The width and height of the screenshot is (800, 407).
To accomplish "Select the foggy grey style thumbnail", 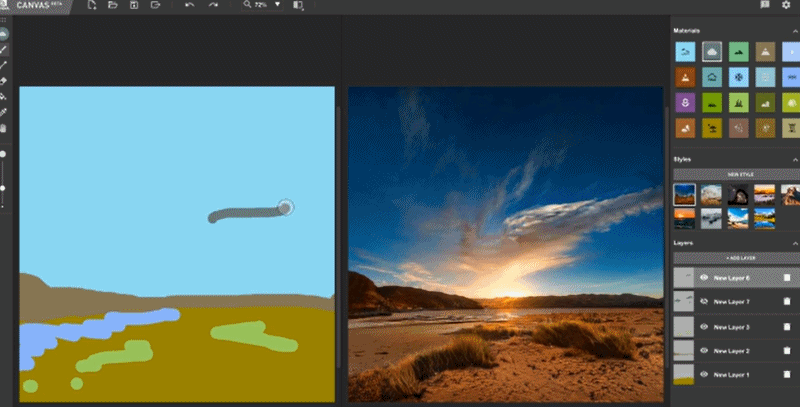I will click(711, 219).
